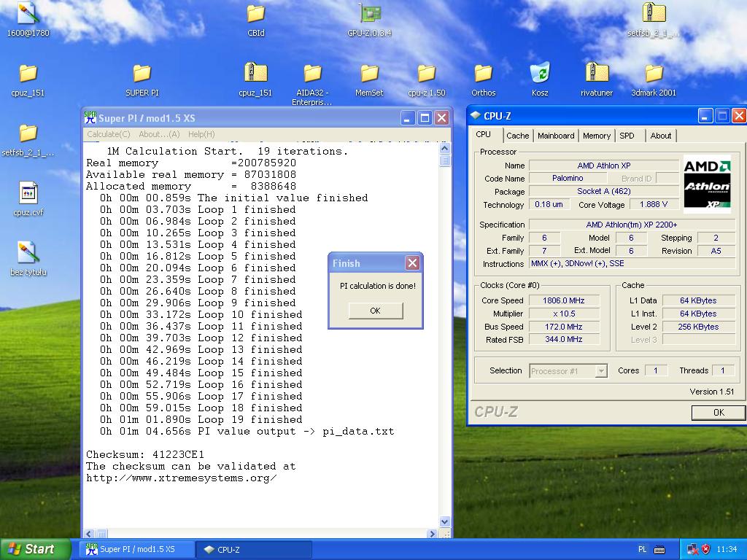
Task: Switch to the SPD tab in CPU-Z
Action: point(627,136)
